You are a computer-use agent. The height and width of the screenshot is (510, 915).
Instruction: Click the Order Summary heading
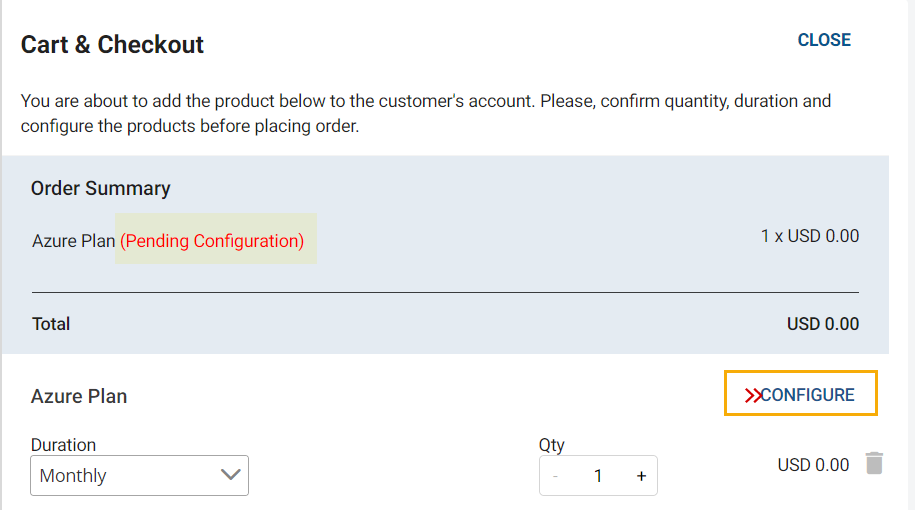point(101,188)
